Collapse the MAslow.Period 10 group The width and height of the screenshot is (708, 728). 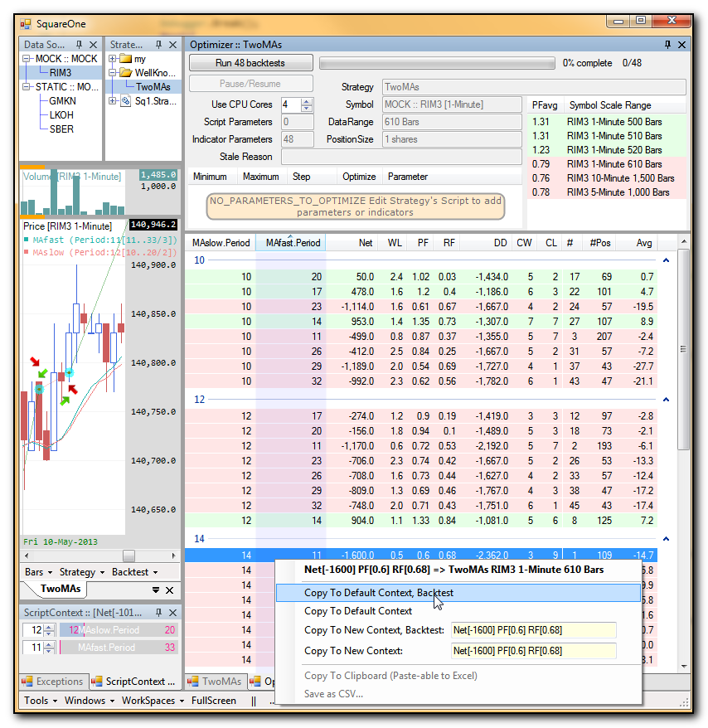tap(666, 260)
